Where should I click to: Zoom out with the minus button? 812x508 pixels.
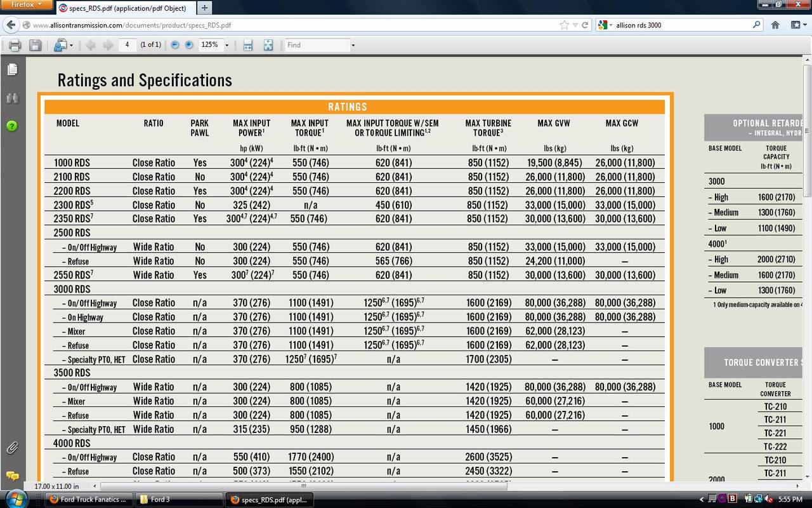click(x=175, y=45)
